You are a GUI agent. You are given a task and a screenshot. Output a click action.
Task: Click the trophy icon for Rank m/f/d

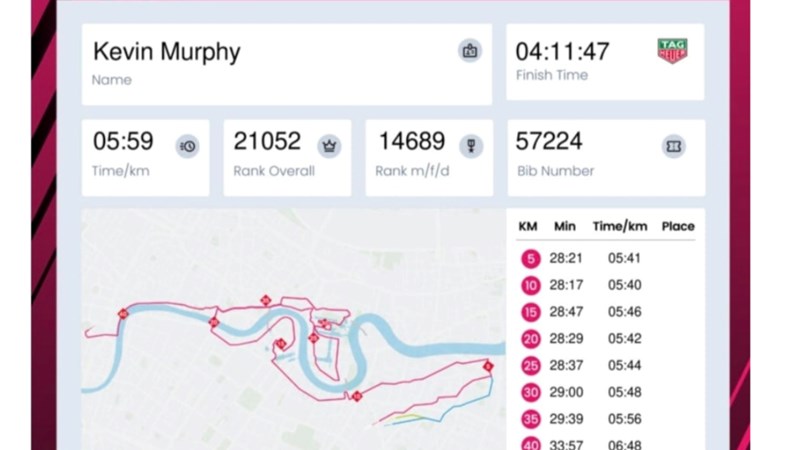pyautogui.click(x=472, y=146)
